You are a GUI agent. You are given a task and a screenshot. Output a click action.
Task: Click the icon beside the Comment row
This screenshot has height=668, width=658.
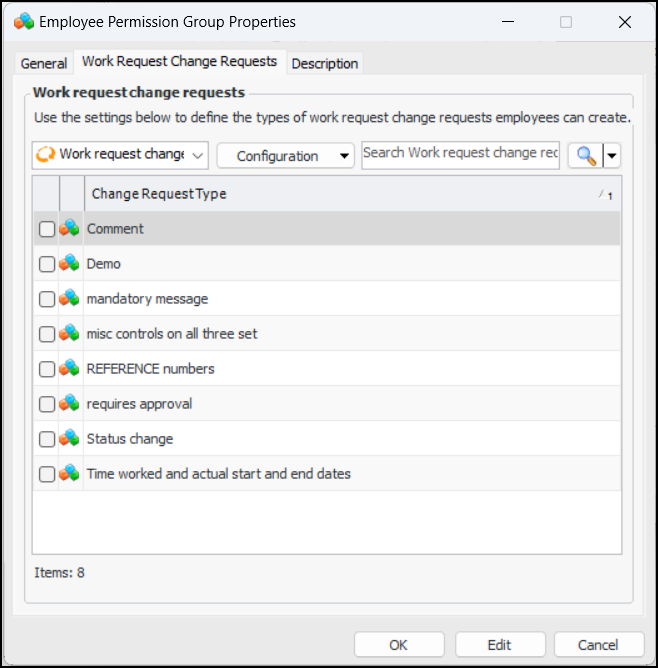pos(70,229)
